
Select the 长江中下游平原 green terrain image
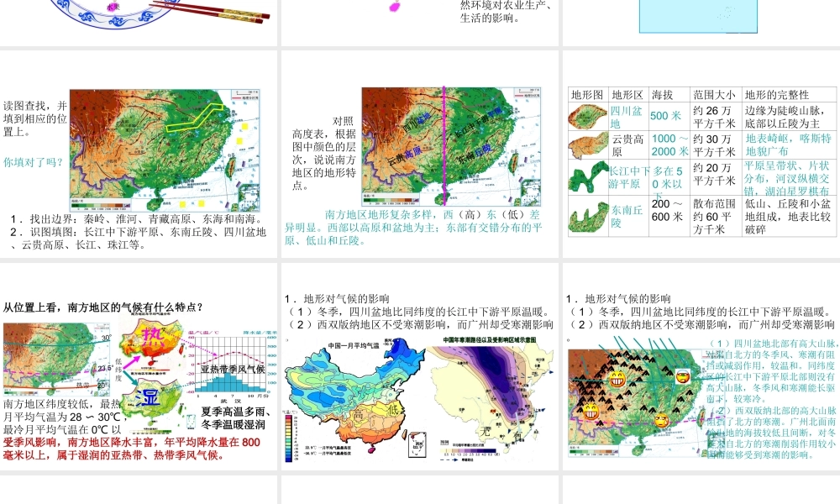pos(588,177)
